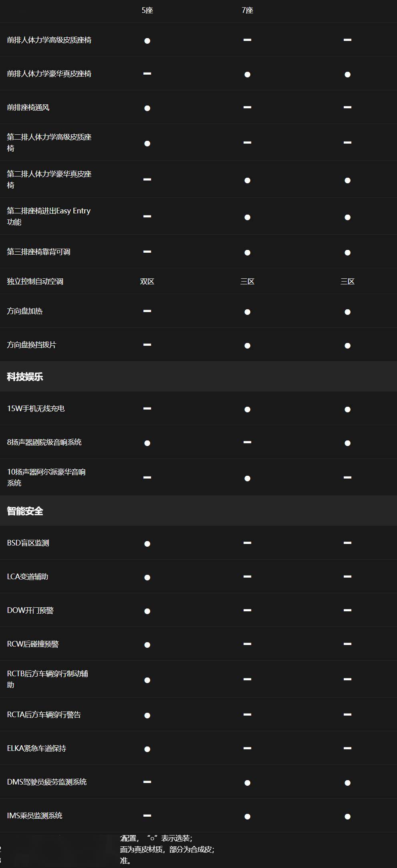Click the 8扬声器剧院级音响系统 label
This screenshot has width=397, height=868.
tap(44, 442)
